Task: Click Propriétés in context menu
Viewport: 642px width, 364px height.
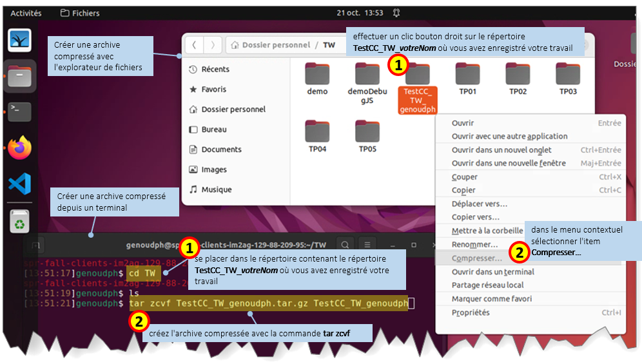Action: coord(471,312)
